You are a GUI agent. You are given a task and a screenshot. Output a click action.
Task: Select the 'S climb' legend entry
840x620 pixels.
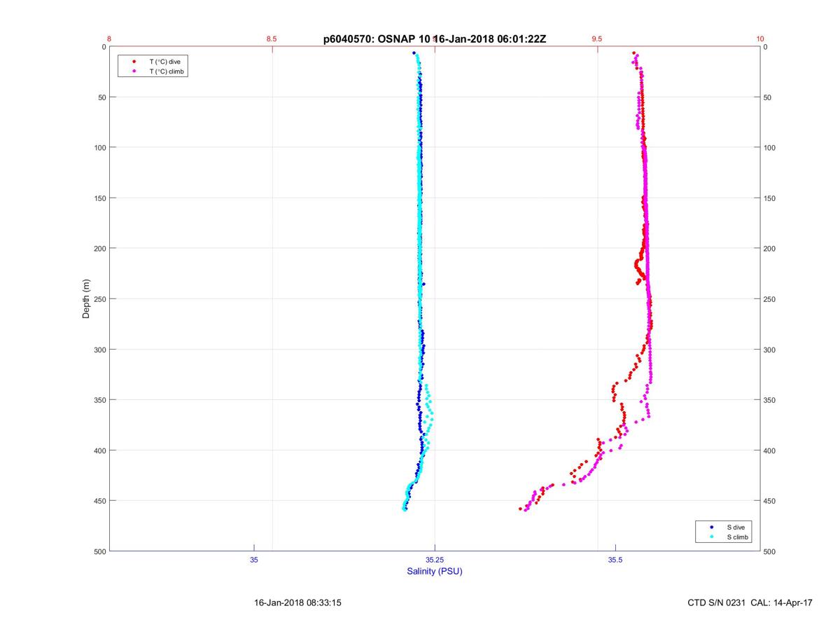tap(737, 537)
